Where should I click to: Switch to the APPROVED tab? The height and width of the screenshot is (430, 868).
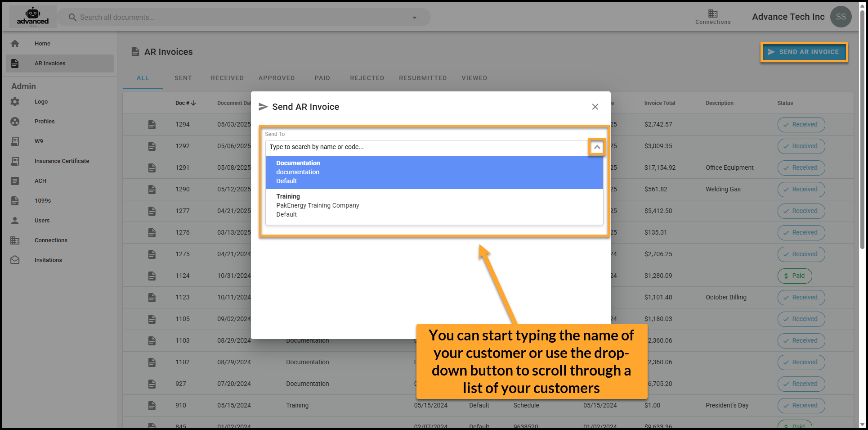(277, 78)
